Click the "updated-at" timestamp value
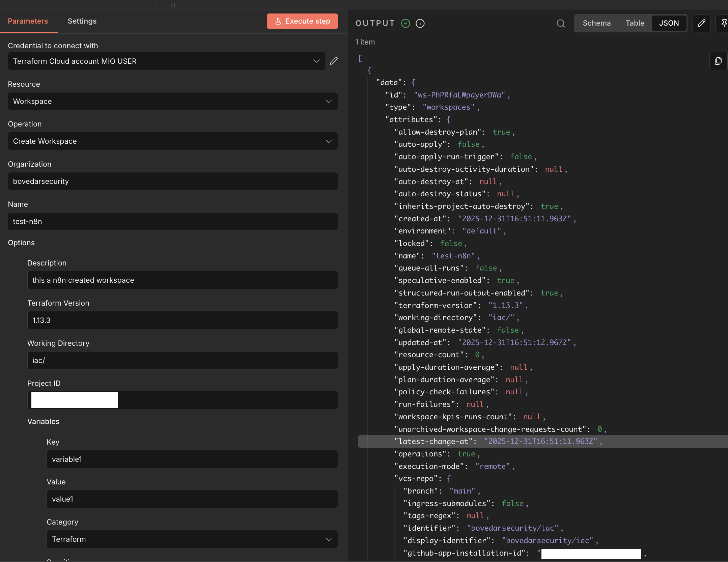The image size is (728, 562). click(514, 342)
